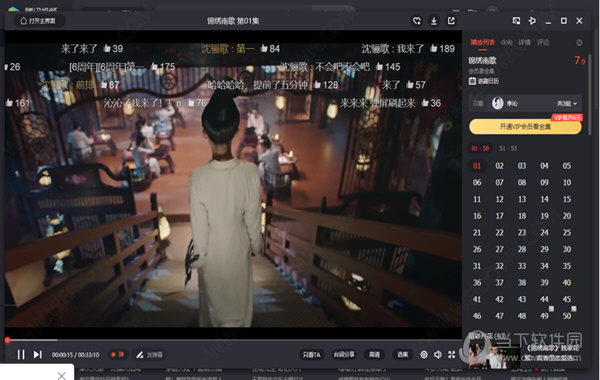
Task: Click the sidebar vertical scrollbar
Action: (590, 94)
